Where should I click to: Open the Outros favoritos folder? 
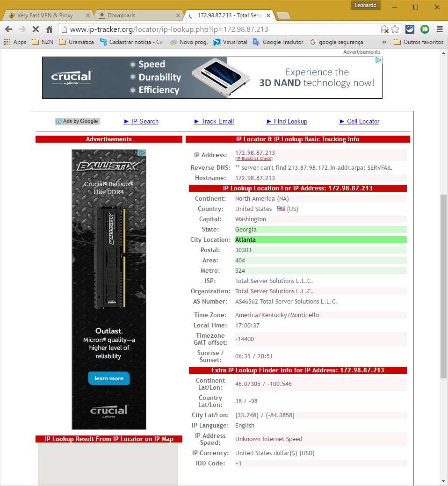click(419, 42)
